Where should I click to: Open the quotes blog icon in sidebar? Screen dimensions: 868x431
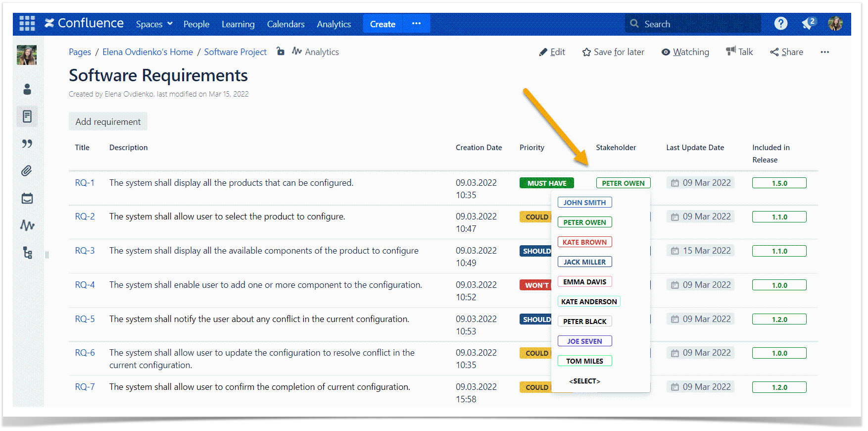click(x=27, y=144)
